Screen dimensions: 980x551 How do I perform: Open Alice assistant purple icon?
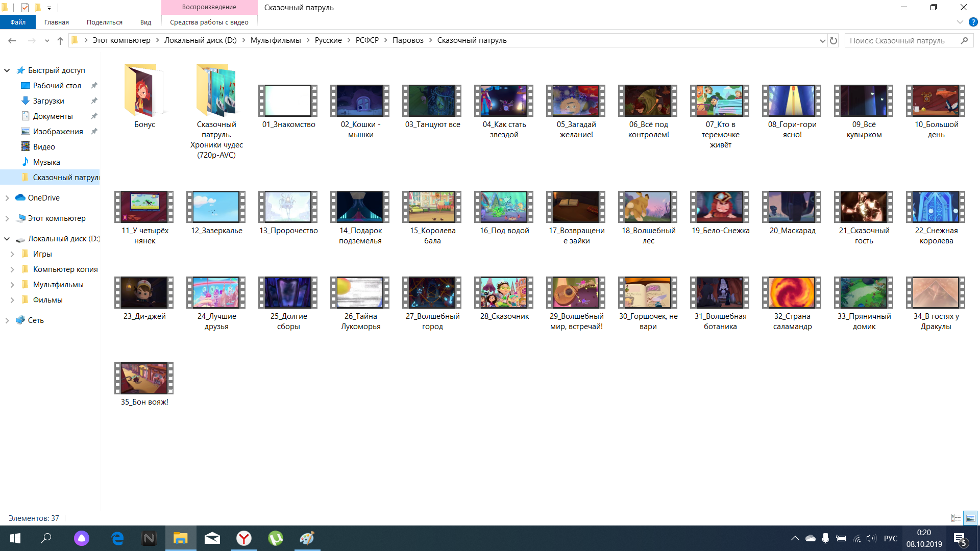pos(82,538)
